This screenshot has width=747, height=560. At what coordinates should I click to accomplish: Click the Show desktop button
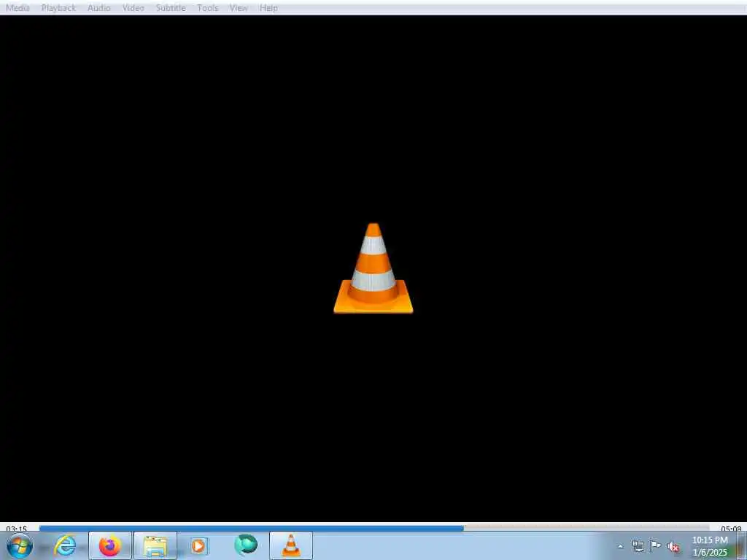pos(742,546)
